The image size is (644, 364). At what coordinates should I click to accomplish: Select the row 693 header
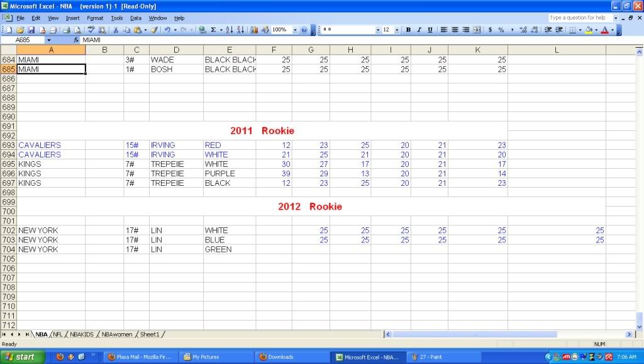pyautogui.click(x=9, y=145)
